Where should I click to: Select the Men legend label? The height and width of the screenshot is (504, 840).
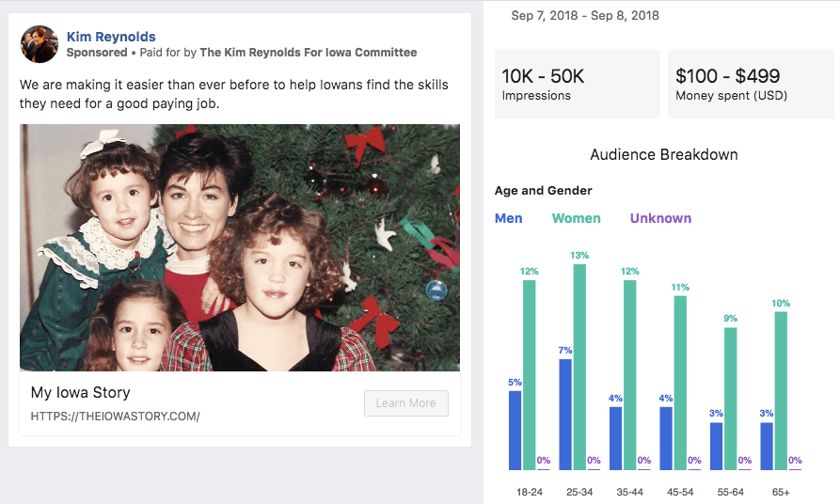(x=509, y=218)
